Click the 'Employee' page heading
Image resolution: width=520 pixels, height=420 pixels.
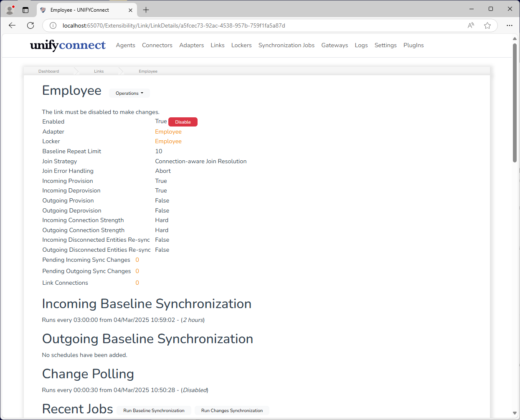pos(72,91)
